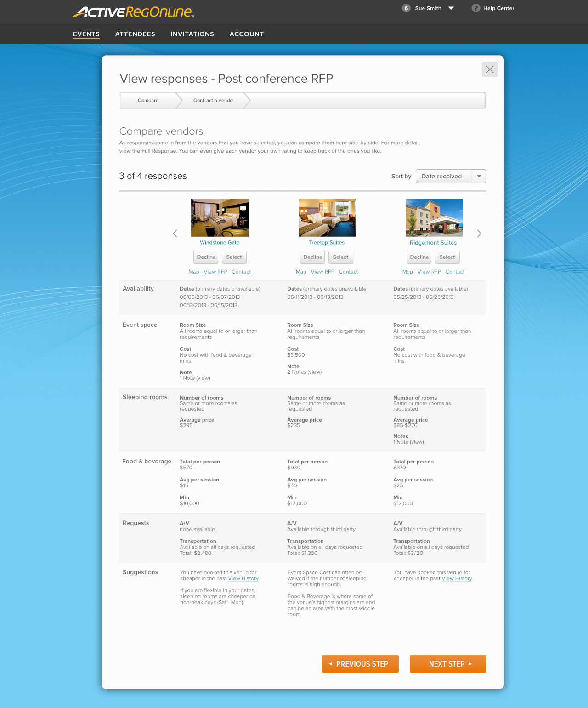Open the Help Center question icon
588x708 pixels.
tap(476, 8)
